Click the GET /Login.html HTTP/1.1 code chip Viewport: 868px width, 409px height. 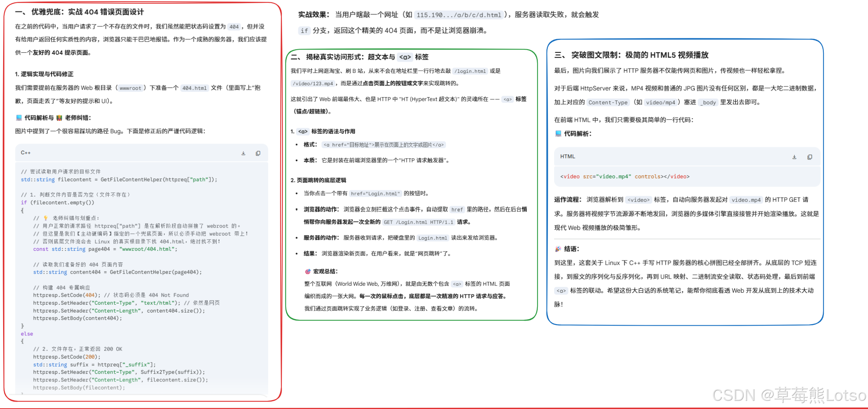point(418,222)
